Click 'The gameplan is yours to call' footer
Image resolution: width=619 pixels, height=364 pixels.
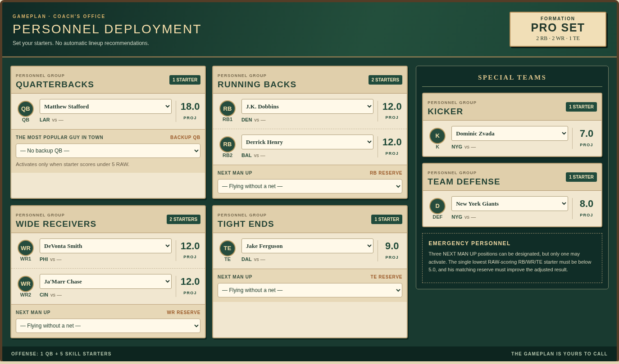(x=560, y=354)
